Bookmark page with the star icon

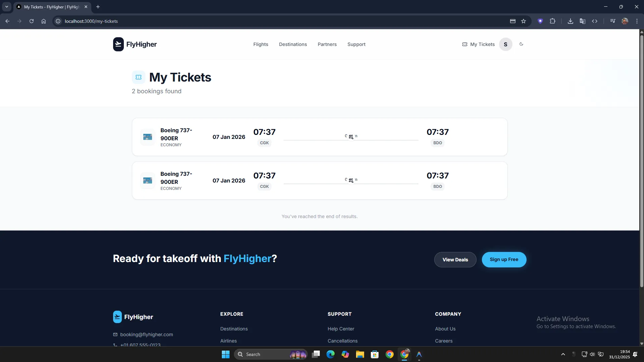[523, 21]
